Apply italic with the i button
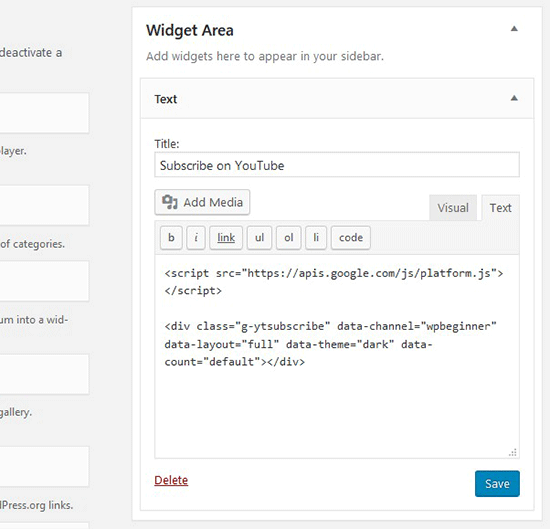This screenshot has width=550, height=529. tap(196, 237)
